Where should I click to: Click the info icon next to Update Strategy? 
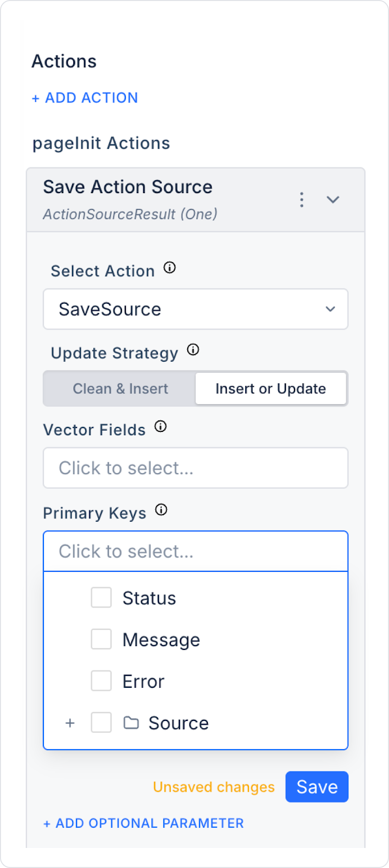point(193,349)
